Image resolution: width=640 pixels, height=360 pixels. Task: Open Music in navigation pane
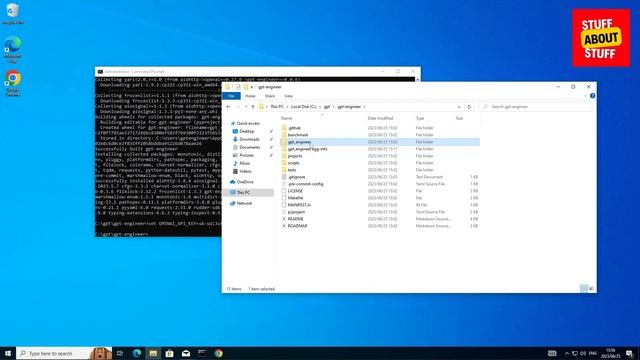[x=244, y=163]
